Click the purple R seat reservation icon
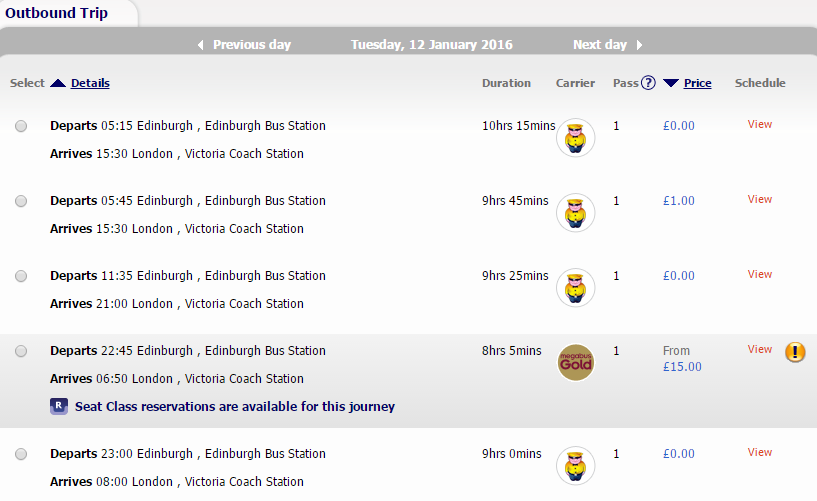 click(59, 406)
